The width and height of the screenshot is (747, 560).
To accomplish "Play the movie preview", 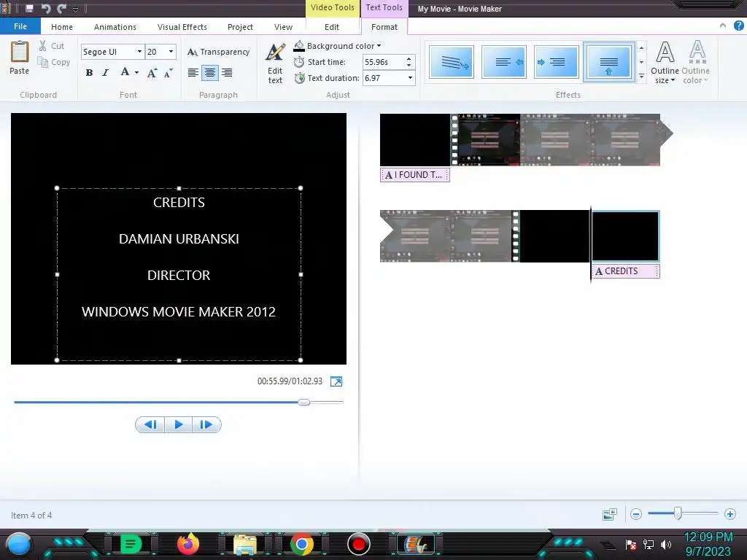I will [x=179, y=425].
